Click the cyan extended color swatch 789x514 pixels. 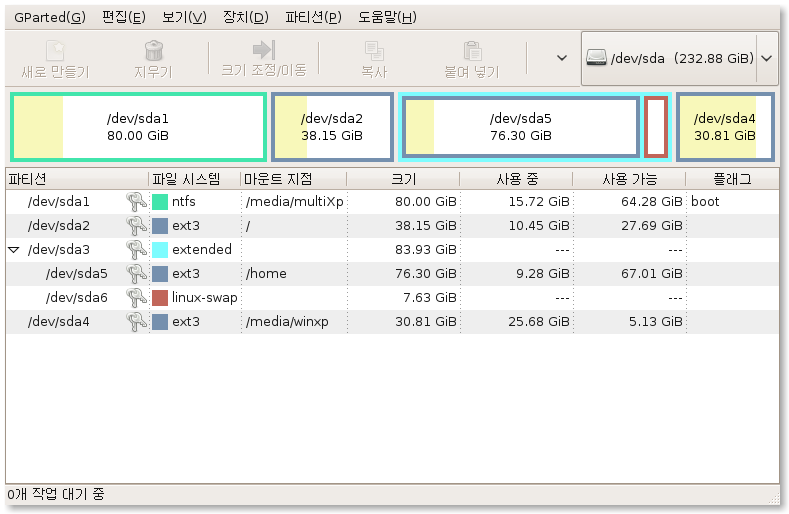click(x=160, y=250)
